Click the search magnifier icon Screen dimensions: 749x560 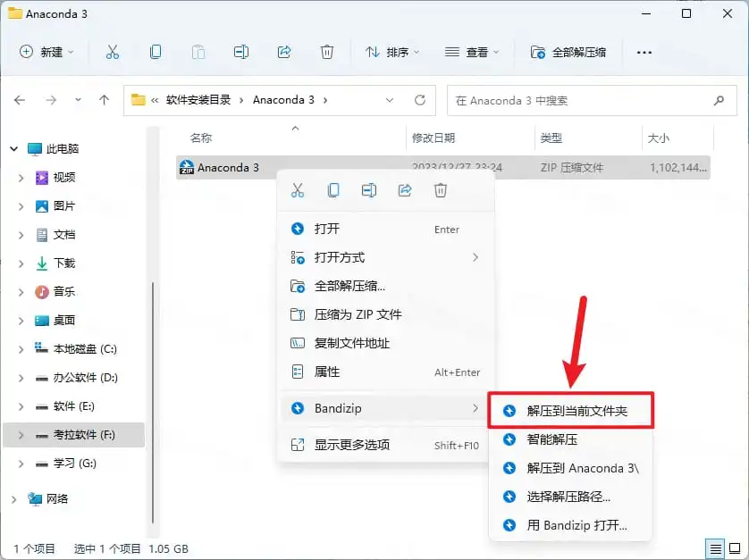719,100
